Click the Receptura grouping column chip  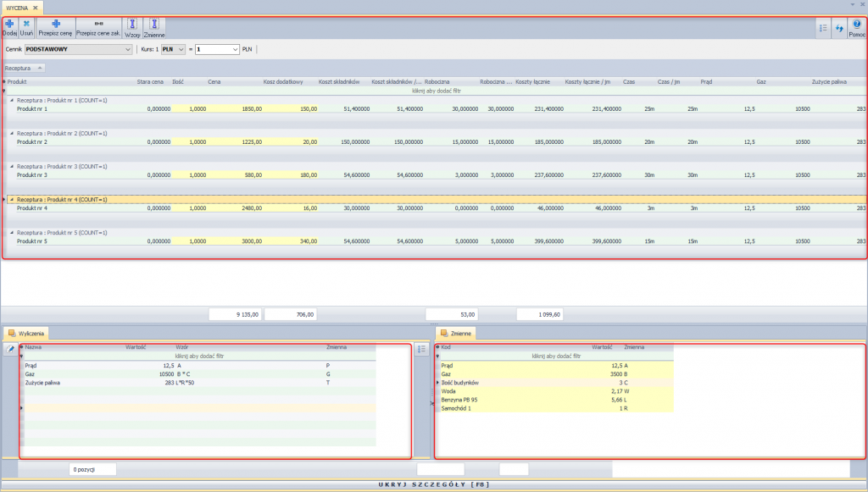pyautogui.click(x=24, y=68)
